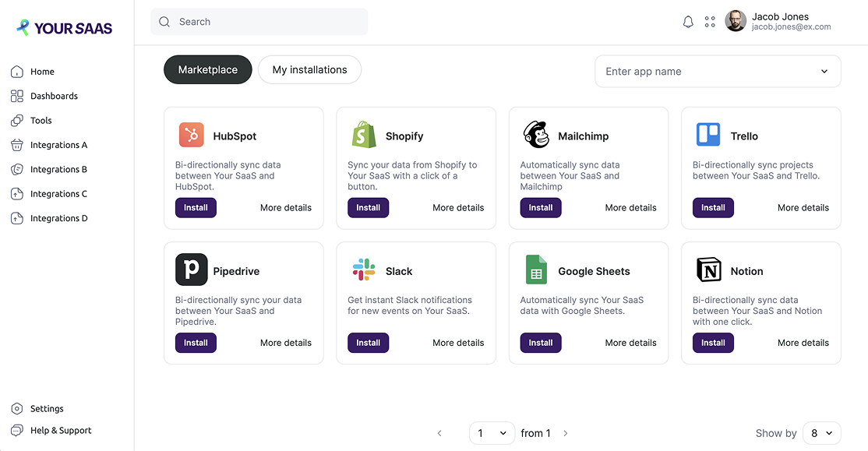The image size is (868, 451).
Task: Click the Notion logo icon
Action: point(708,270)
